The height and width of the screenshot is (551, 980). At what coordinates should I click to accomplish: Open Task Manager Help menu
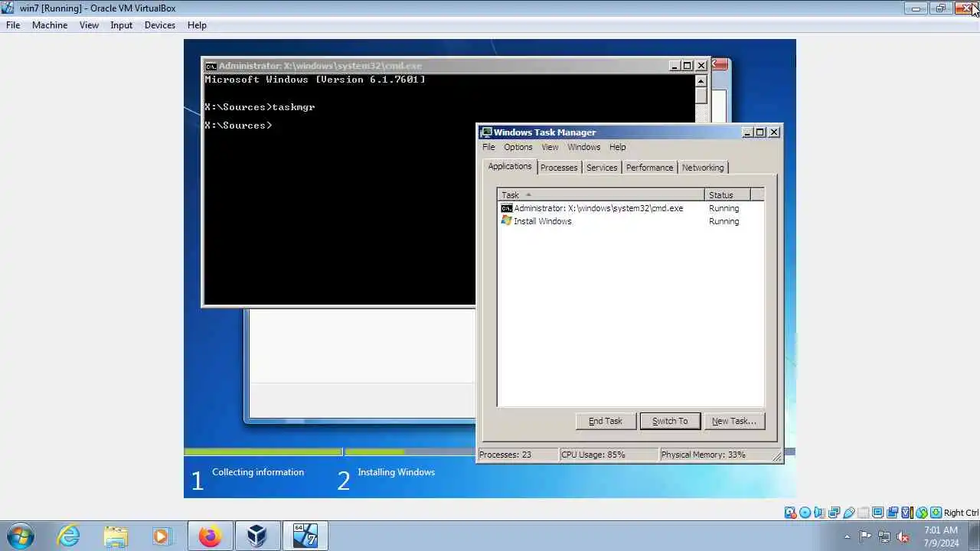(x=617, y=147)
